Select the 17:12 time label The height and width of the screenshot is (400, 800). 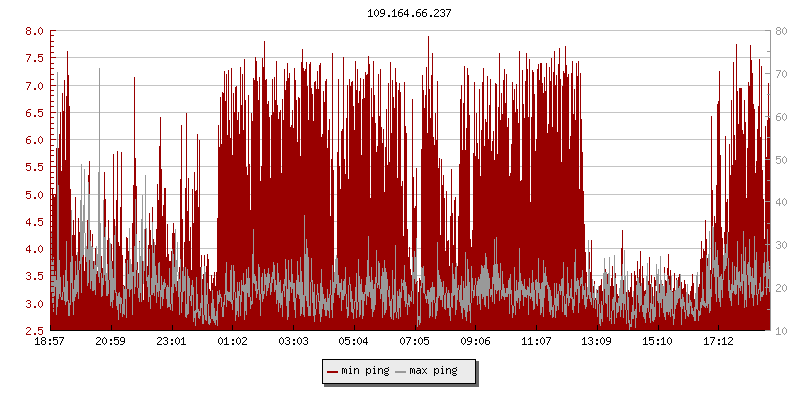point(718,341)
